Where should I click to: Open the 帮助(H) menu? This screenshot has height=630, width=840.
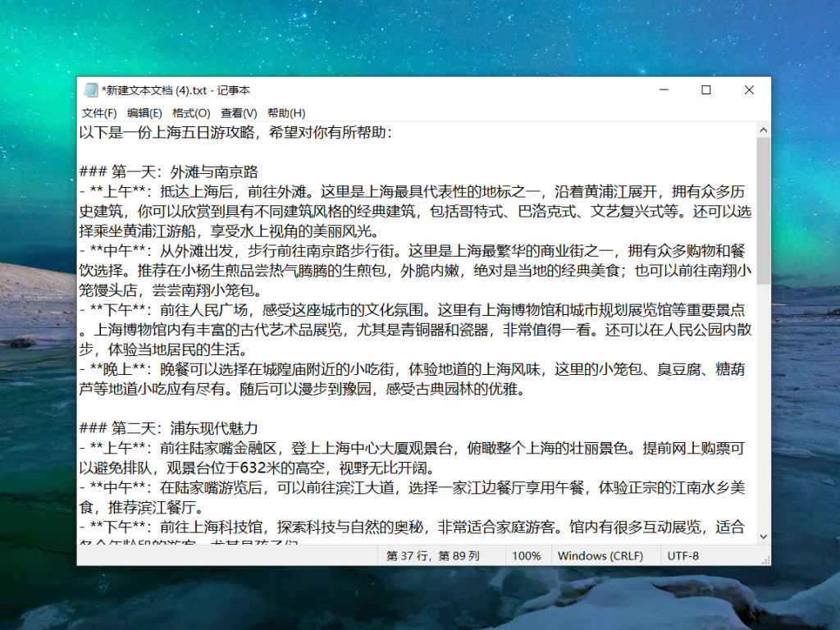[x=286, y=113]
